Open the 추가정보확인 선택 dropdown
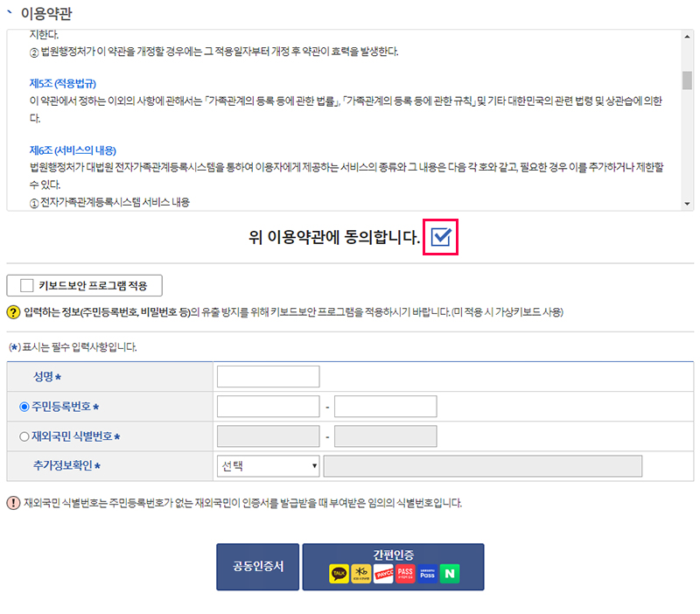The image size is (700, 614). pyautogui.click(x=269, y=466)
